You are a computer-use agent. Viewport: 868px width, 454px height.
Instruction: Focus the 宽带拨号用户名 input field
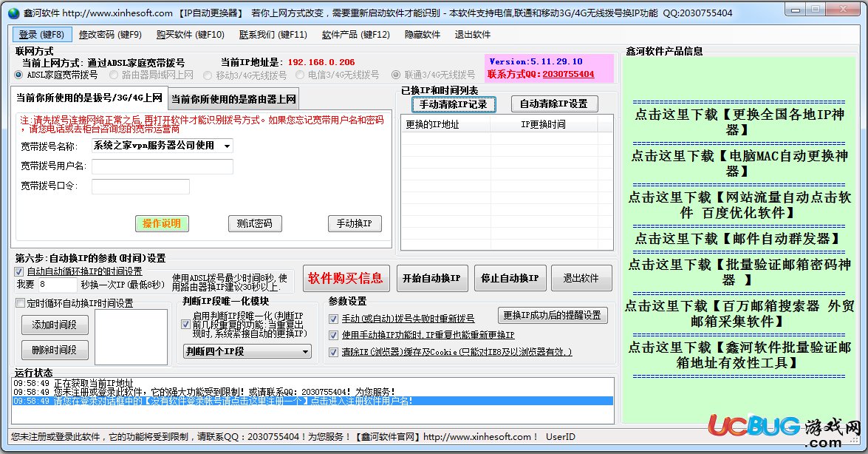click(x=163, y=166)
